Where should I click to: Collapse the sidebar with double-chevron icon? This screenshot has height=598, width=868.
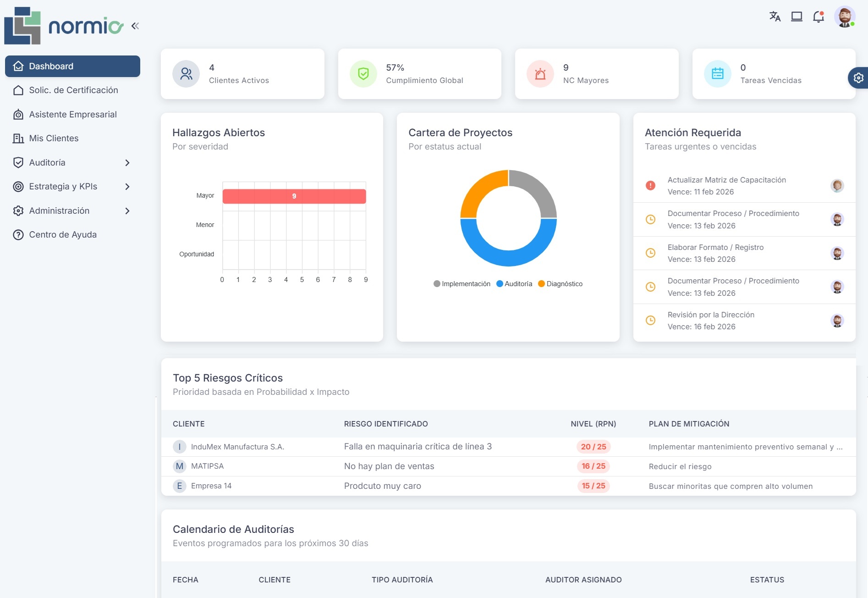pyautogui.click(x=135, y=26)
